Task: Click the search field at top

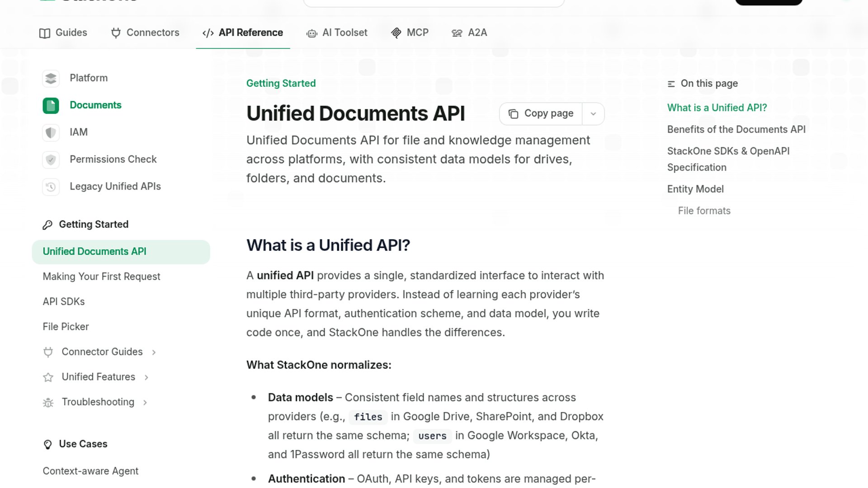Action: [x=433, y=2]
